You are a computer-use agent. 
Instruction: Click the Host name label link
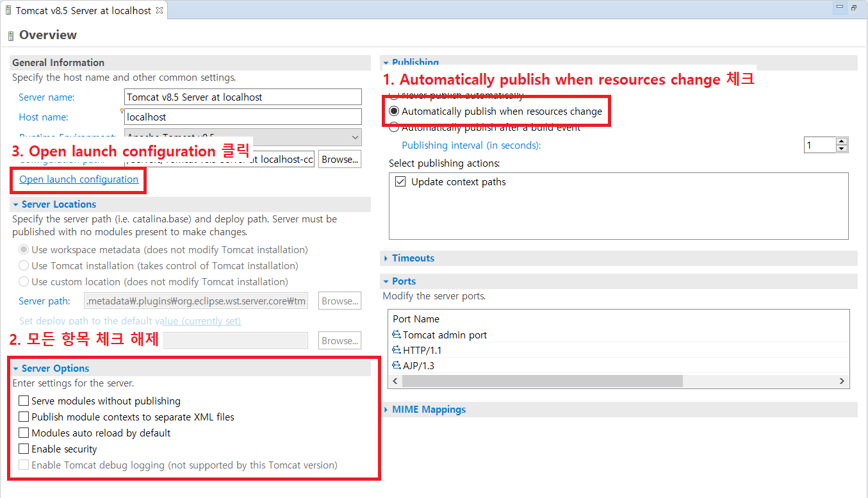click(44, 117)
